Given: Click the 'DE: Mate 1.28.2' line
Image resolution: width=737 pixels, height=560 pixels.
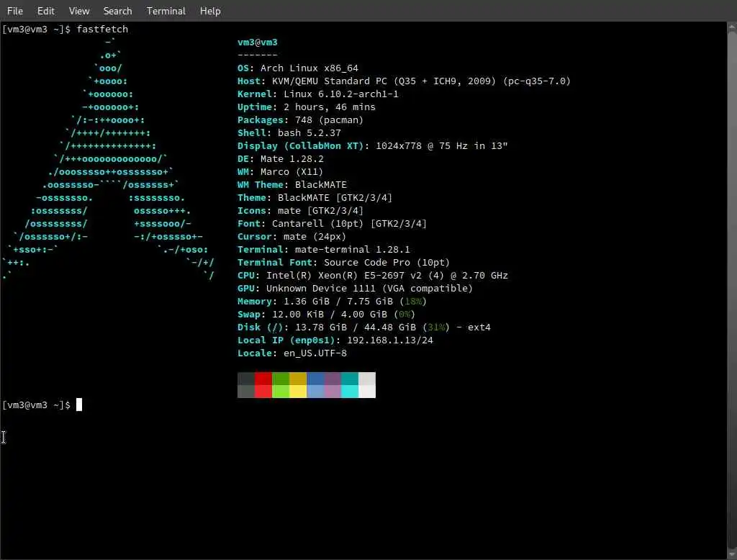Looking at the screenshot, I should (x=281, y=159).
